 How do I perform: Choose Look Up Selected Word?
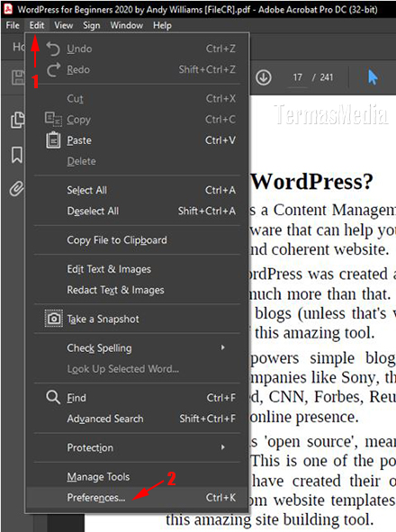[x=137, y=368]
